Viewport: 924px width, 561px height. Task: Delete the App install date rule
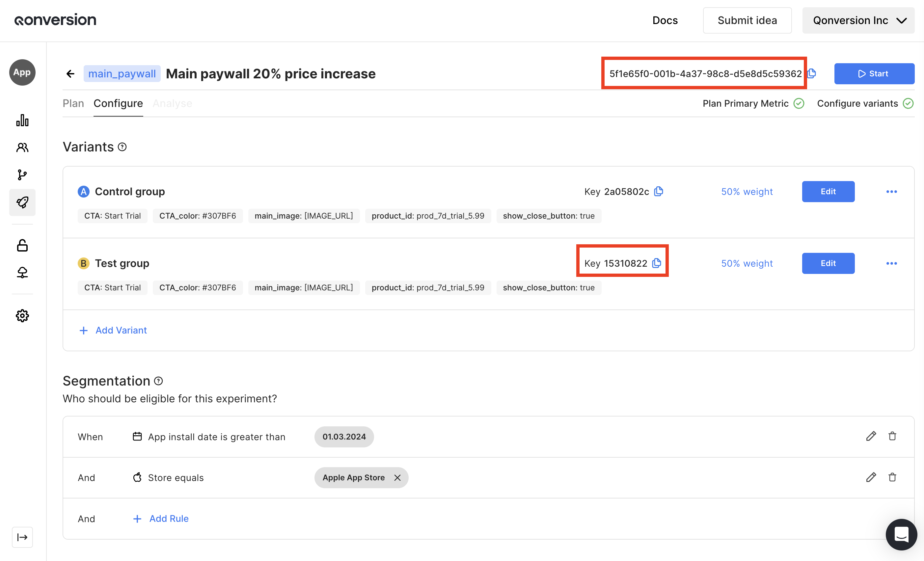[892, 436]
